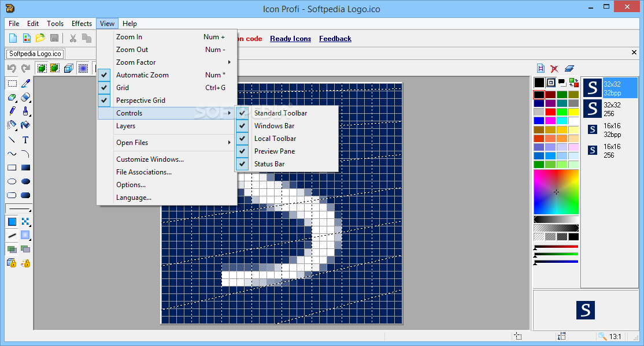Open the Effects menu
The height and width of the screenshot is (346, 644).
pos(82,24)
